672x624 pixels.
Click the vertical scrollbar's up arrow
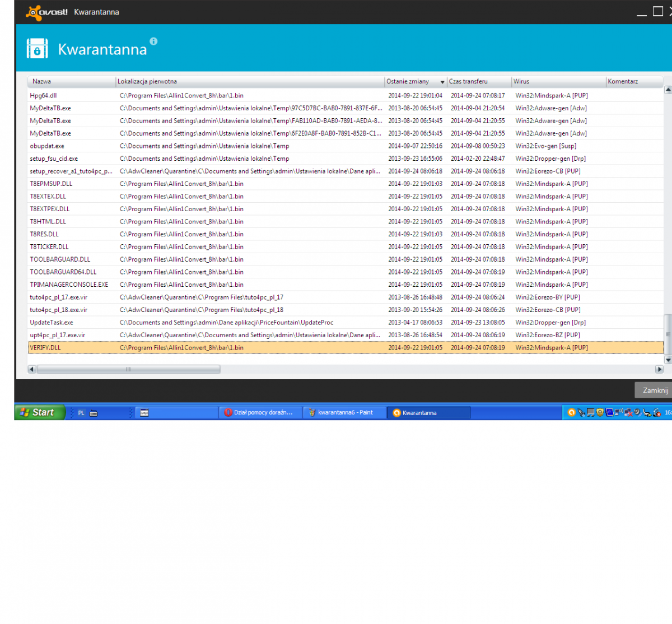pyautogui.click(x=668, y=90)
